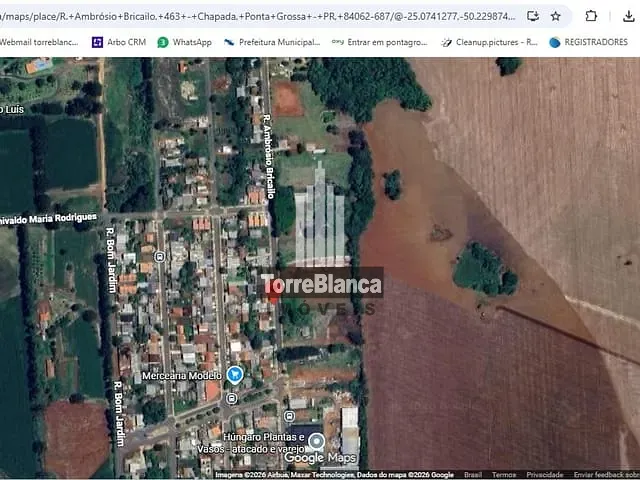640x480 pixels.
Task: Open the browser extensions puzzle icon
Action: tap(591, 16)
